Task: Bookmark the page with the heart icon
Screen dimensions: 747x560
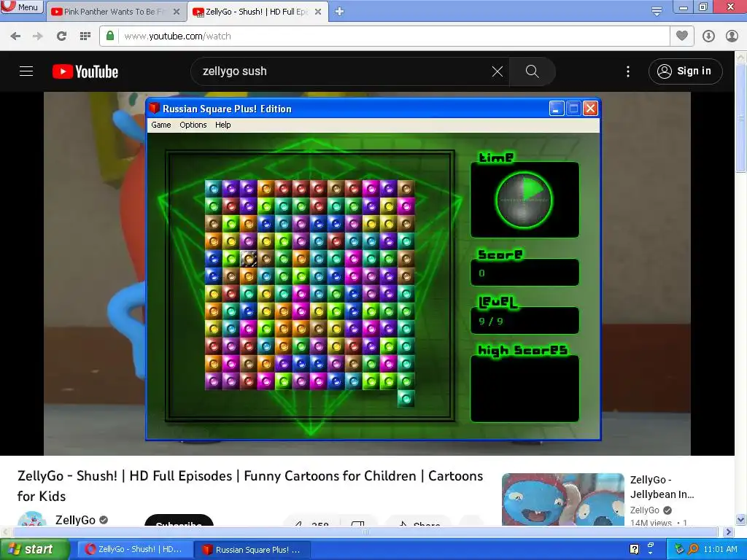Action: click(x=682, y=36)
